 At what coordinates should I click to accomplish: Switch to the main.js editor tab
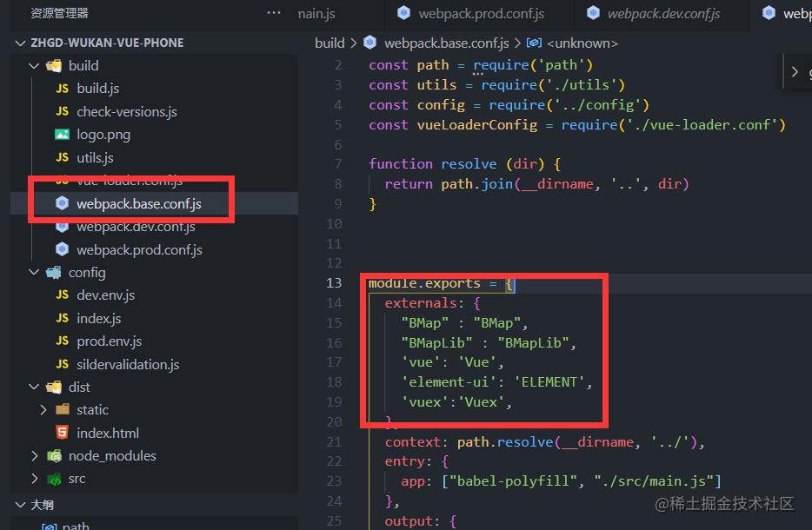point(316,13)
